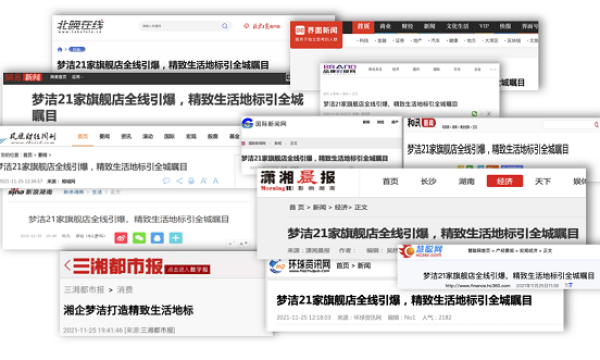The image size is (600, 360).
Task: Click 消费 in the 三湘都市报 breadcrumb
Action: (x=125, y=290)
